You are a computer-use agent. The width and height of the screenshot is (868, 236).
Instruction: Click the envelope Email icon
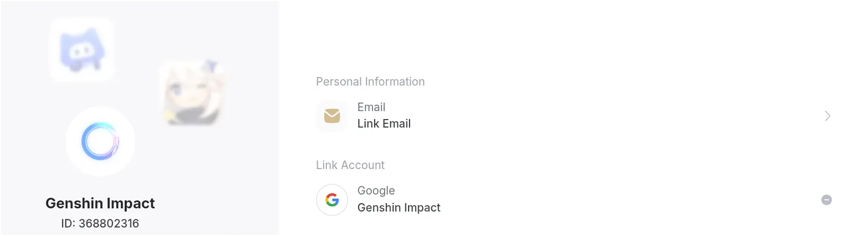tap(332, 116)
